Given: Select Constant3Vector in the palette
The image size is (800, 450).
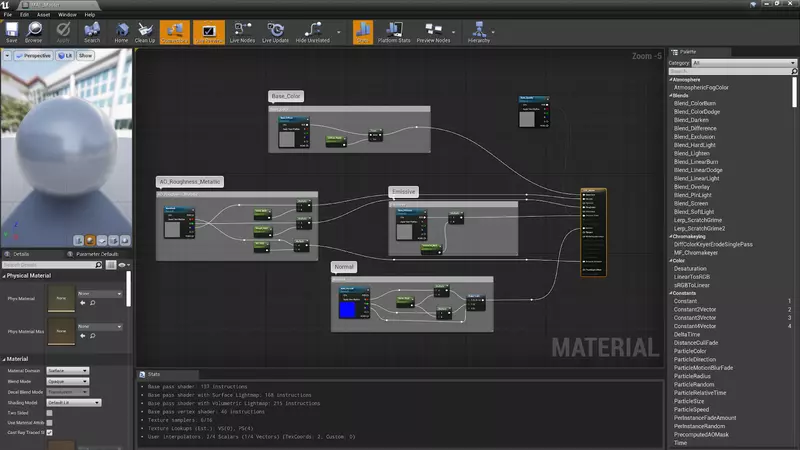Looking at the screenshot, I should (x=695, y=318).
